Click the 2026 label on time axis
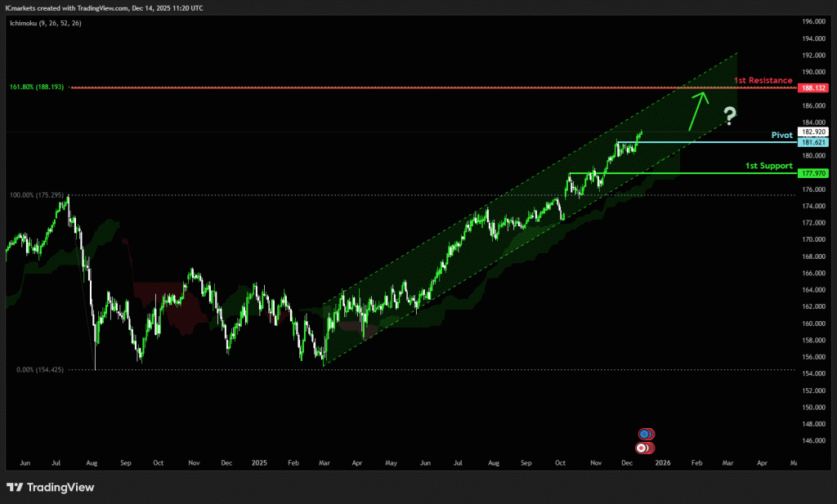This screenshot has width=837, height=504. click(662, 462)
